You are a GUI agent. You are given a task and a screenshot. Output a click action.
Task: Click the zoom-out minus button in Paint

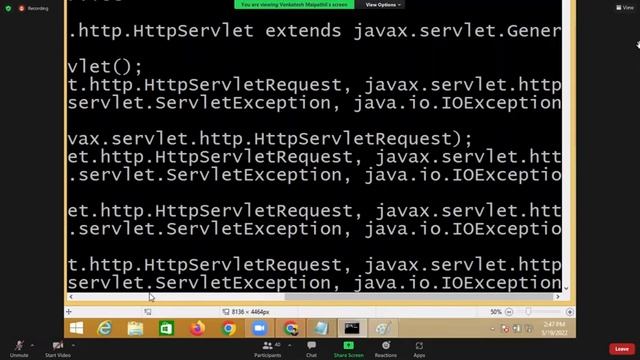pyautogui.click(x=509, y=312)
